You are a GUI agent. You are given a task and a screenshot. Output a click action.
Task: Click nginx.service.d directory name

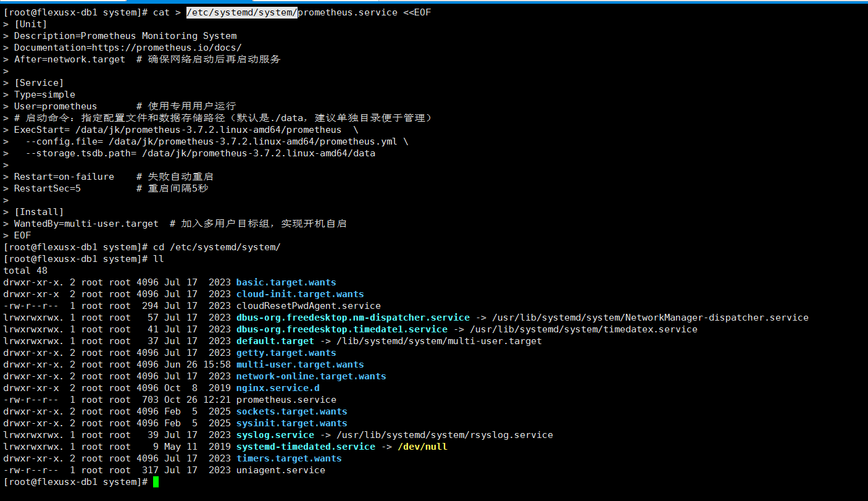coord(278,388)
